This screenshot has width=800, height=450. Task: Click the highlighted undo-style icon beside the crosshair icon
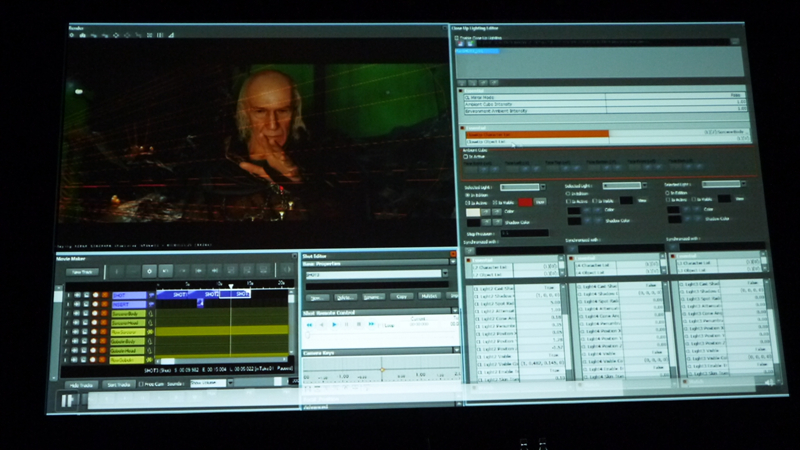[x=165, y=271]
